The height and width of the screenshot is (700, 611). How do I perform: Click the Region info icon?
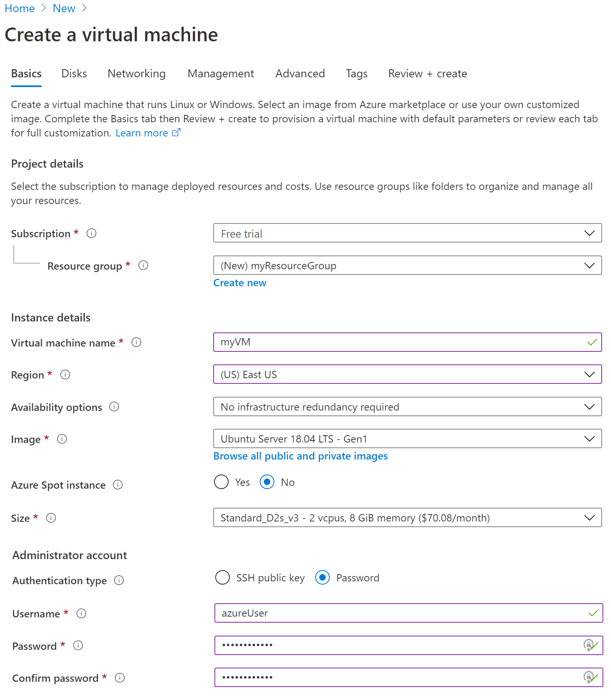point(65,374)
